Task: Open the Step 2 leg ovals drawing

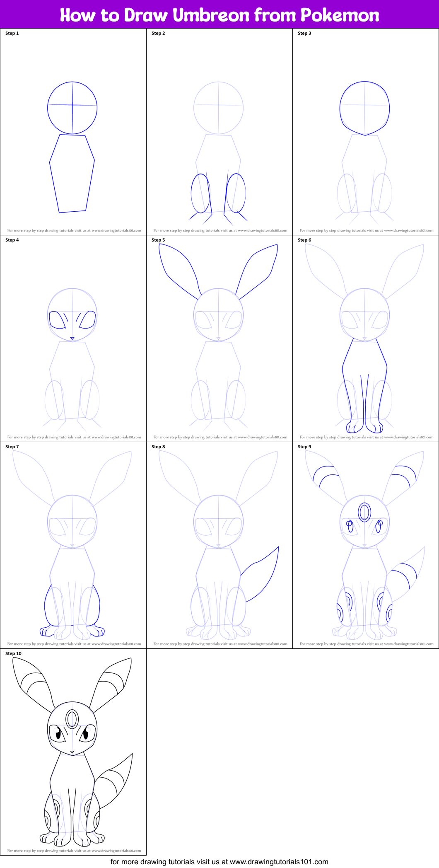Action: (219, 132)
